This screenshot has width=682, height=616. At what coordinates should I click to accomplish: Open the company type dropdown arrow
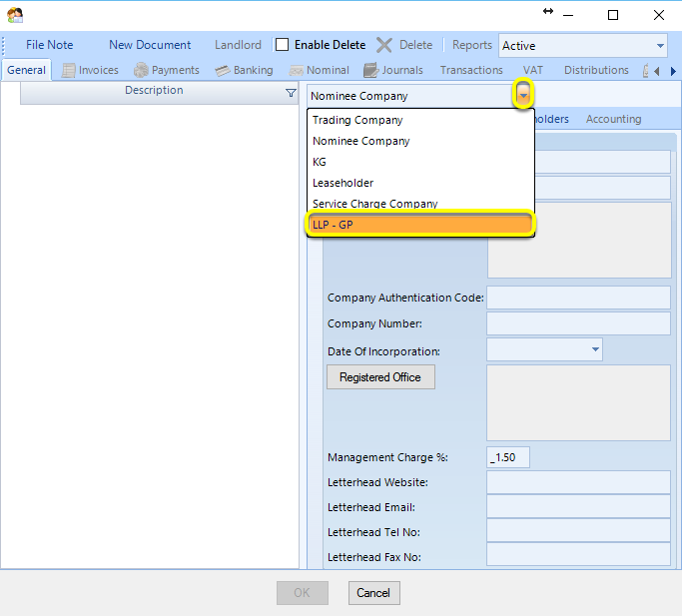point(523,95)
